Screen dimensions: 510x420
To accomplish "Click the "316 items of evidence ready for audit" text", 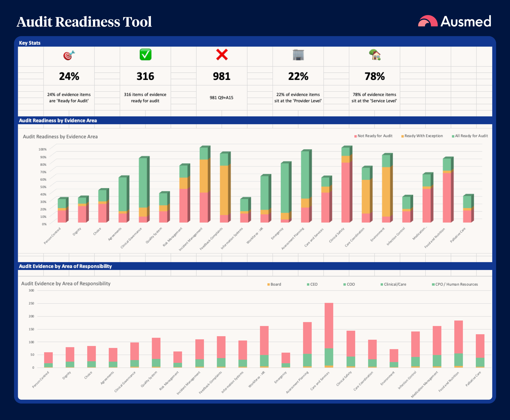I will pyautogui.click(x=145, y=98).
